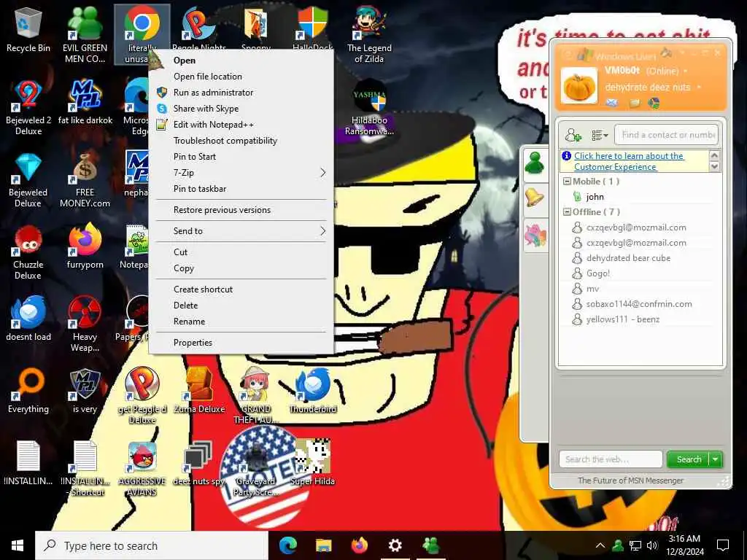
Task: Select contact john in Messenger
Action: click(x=595, y=197)
